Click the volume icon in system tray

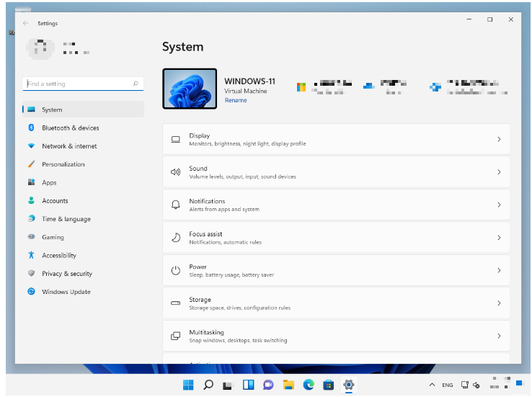476,385
